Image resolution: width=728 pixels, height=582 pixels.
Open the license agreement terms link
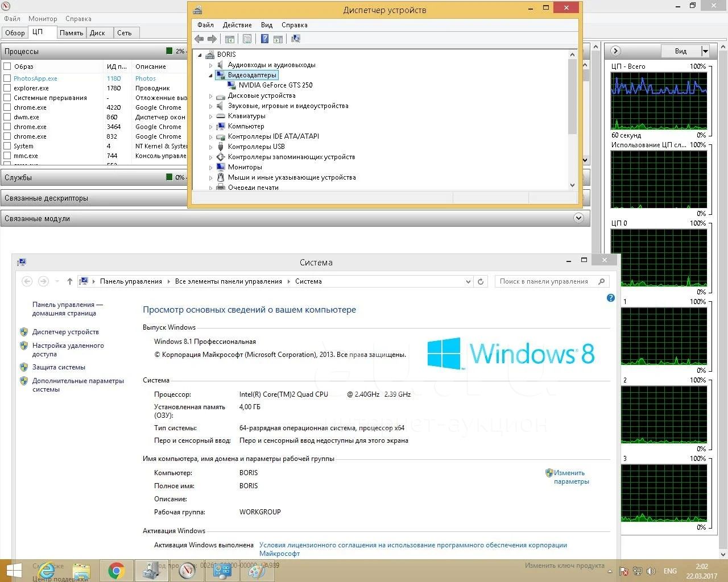point(413,549)
